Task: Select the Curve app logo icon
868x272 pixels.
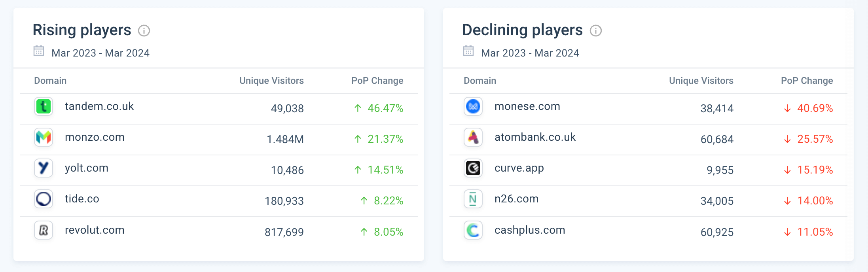Action: (473, 168)
